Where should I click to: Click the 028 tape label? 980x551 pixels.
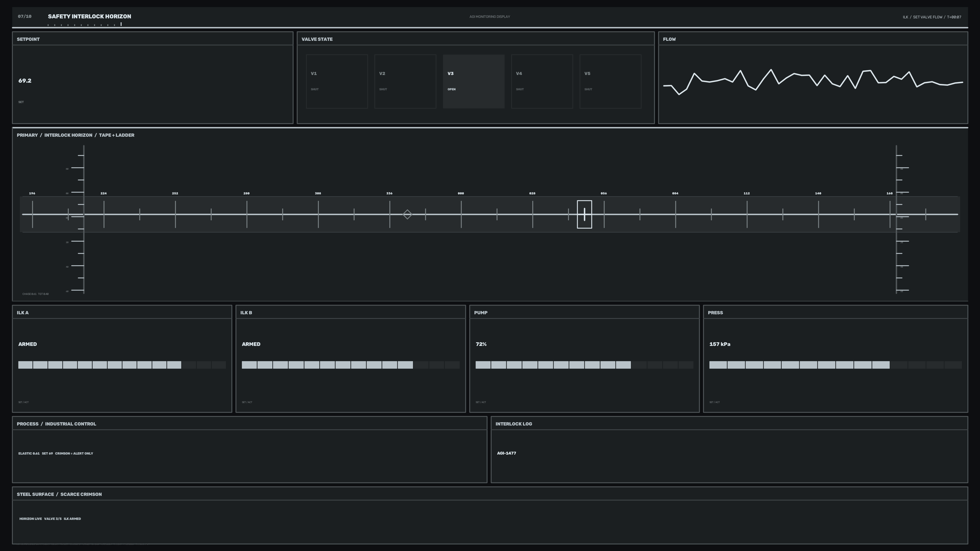[532, 193]
